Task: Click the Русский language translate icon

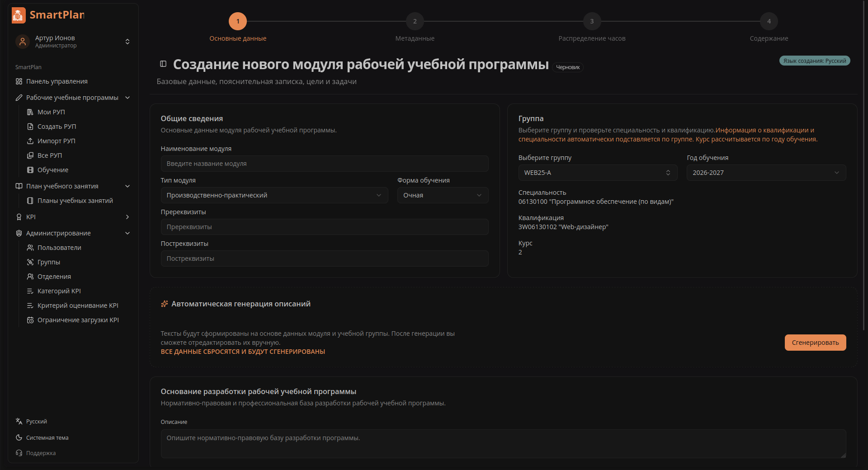Action: point(19,421)
